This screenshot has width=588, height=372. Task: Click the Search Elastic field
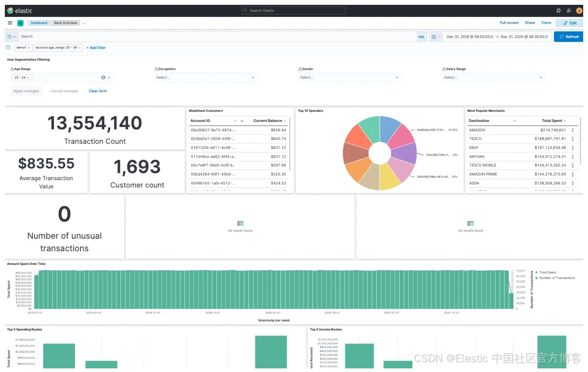tap(293, 11)
